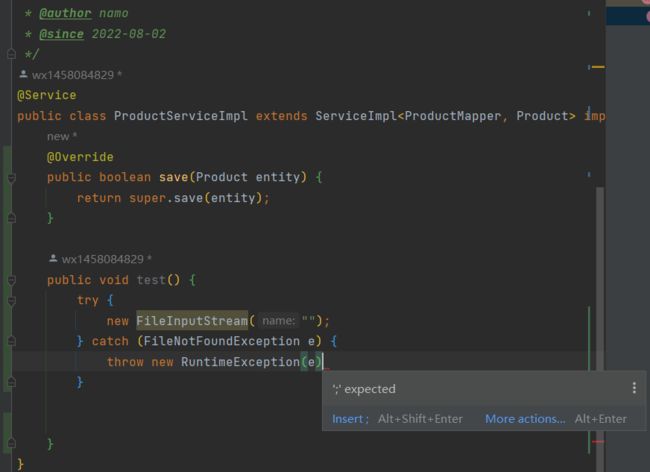Click person icon beside lower wx1458084829 hint
The height and width of the screenshot is (472, 650).
click(53, 259)
